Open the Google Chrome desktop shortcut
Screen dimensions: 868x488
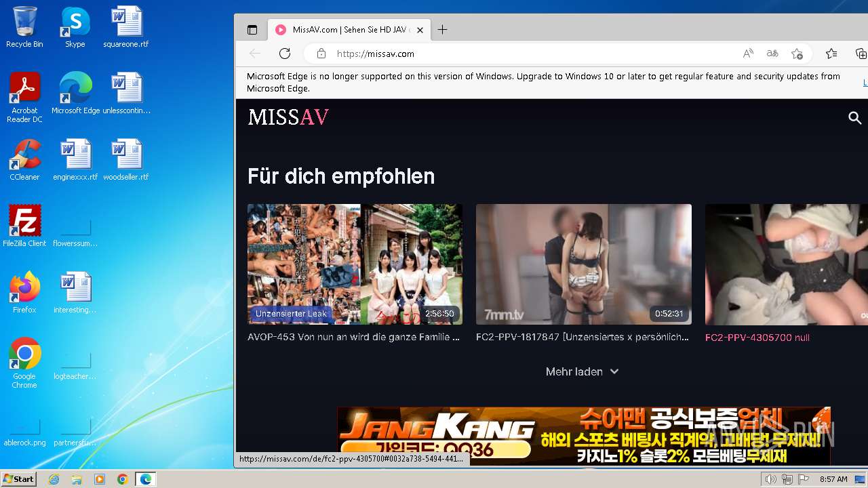coord(24,363)
